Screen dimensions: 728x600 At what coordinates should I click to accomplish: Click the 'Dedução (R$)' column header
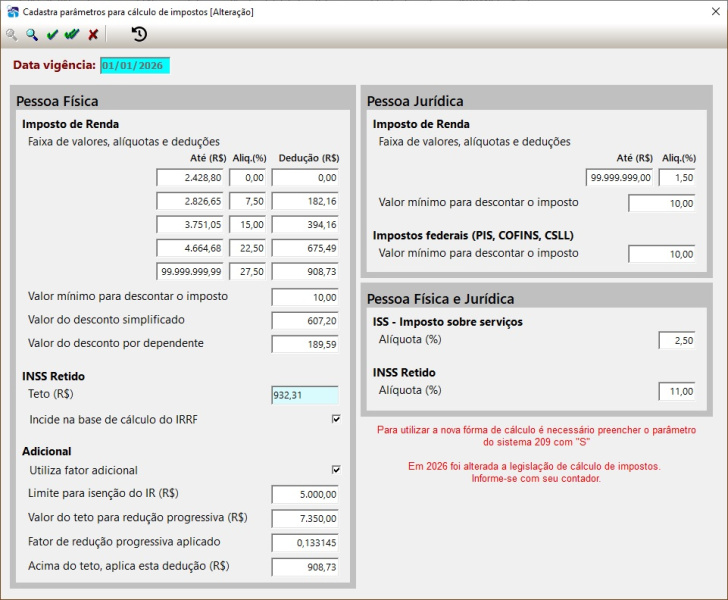[309, 158]
